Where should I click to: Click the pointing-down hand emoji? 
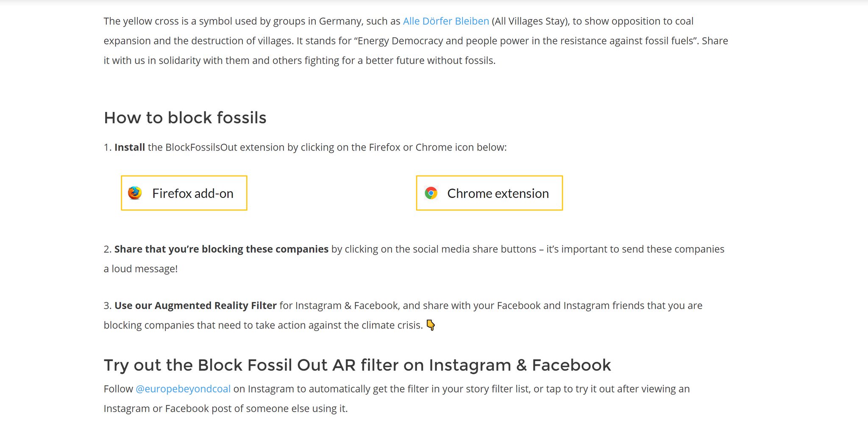431,325
